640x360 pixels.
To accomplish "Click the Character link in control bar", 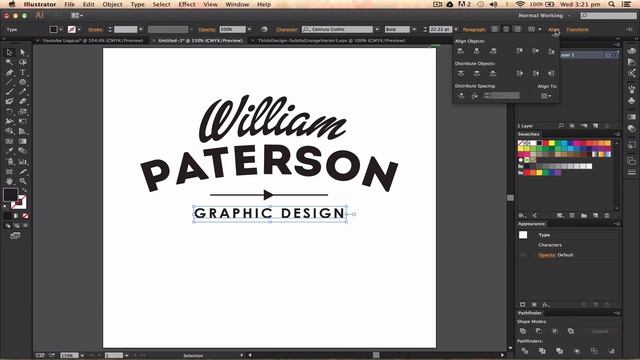I will pyautogui.click(x=287, y=29).
